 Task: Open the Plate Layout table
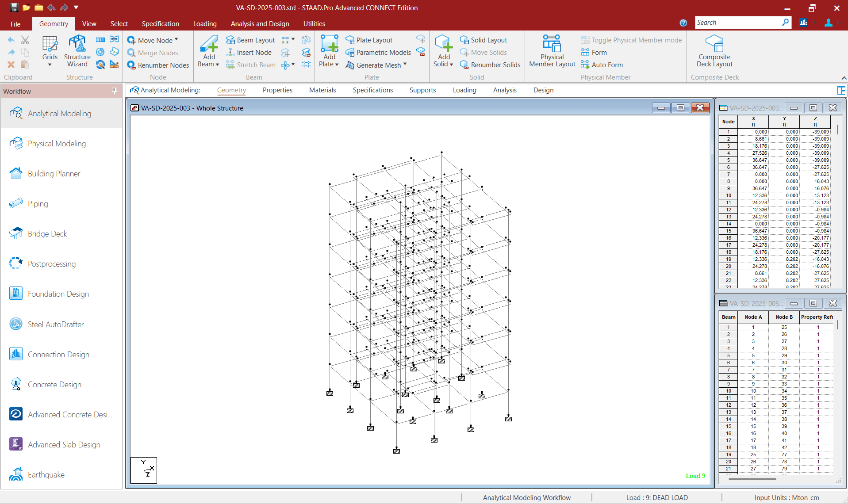[x=369, y=40]
